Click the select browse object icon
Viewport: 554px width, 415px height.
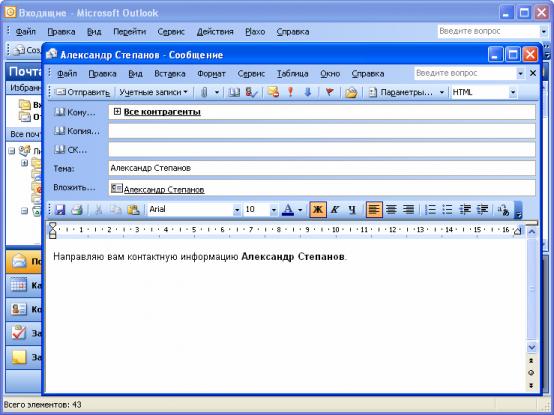531,373
